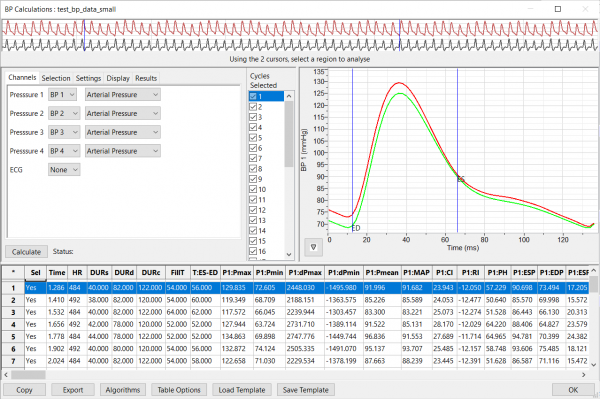
Task: Click the triangle icon below the pressure graph
Action: (313, 247)
